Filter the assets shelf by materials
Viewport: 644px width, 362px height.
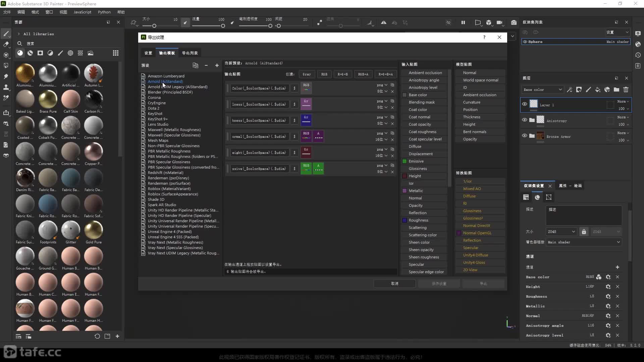pyautogui.click(x=20, y=53)
